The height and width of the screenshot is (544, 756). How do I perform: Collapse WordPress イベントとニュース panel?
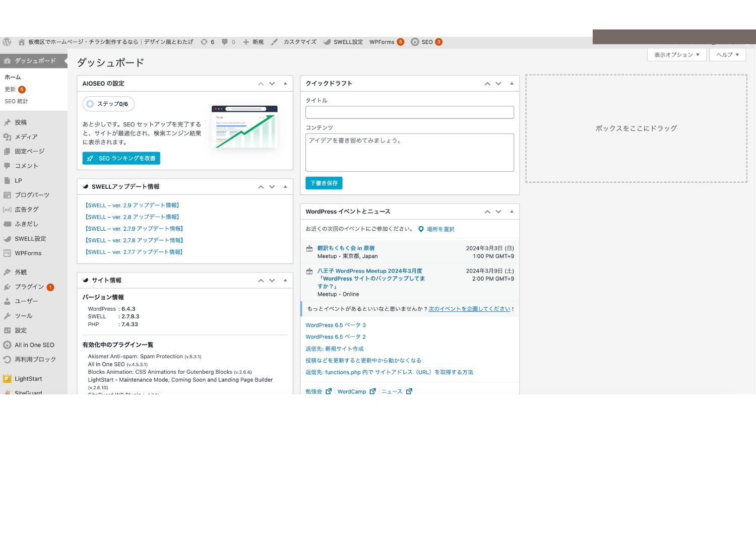512,212
